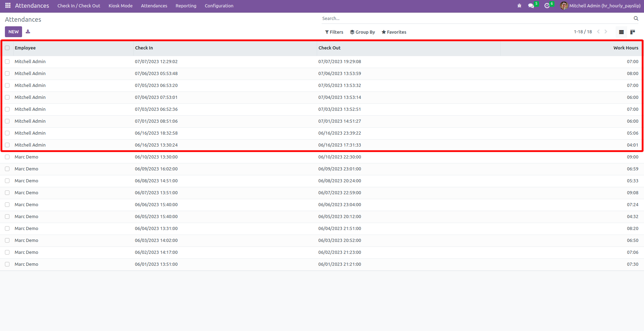Click the Attendances breadcrumb heading

point(23,20)
